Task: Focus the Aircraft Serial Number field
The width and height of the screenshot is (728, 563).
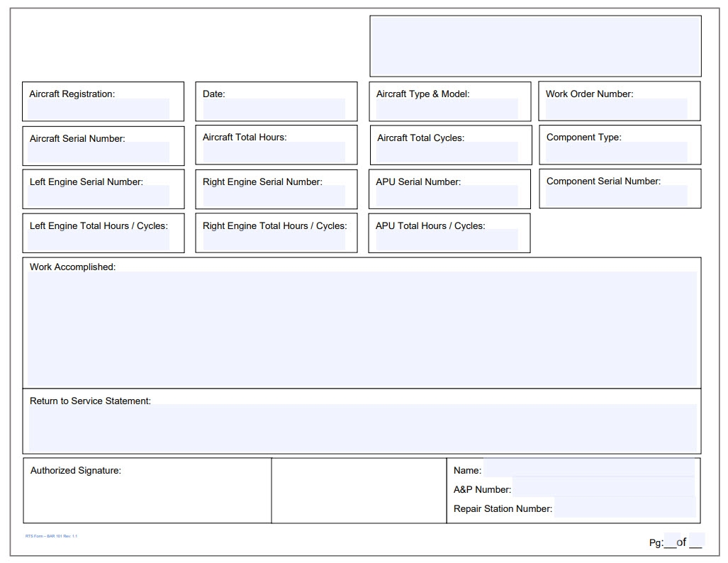Action: click(99, 152)
